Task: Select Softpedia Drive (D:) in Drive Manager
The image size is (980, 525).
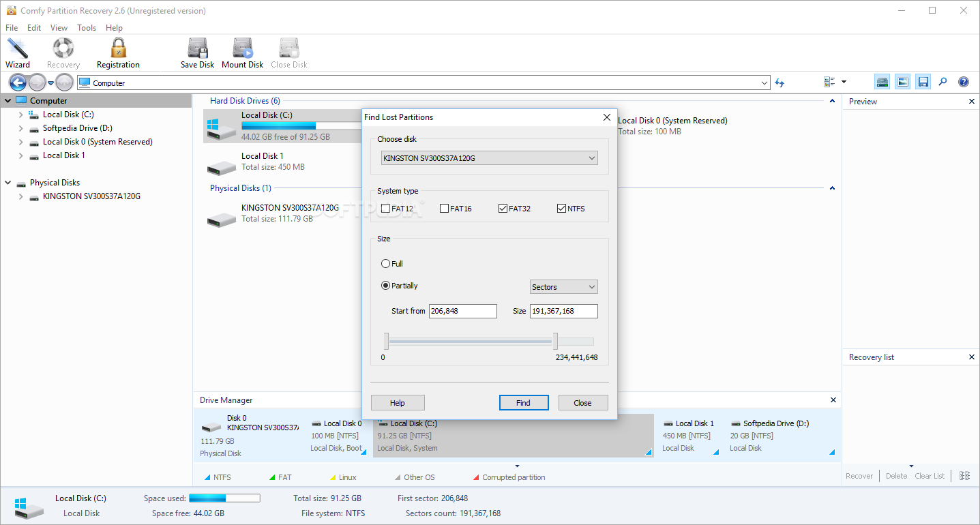Action: (782, 435)
